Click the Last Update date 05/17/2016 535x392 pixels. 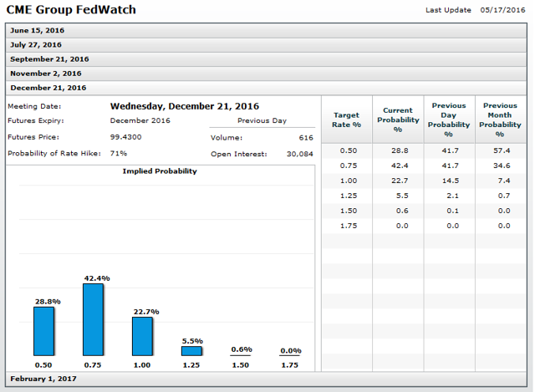502,10
